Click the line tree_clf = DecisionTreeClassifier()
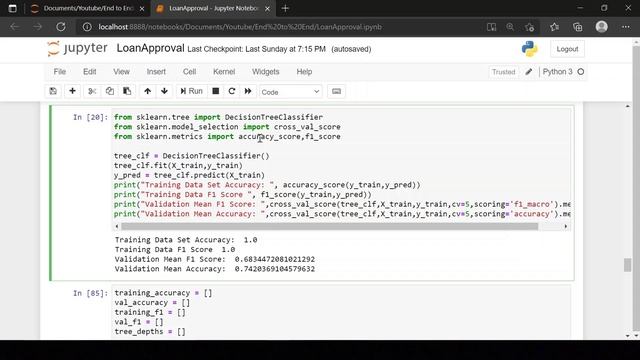 click(x=191, y=156)
